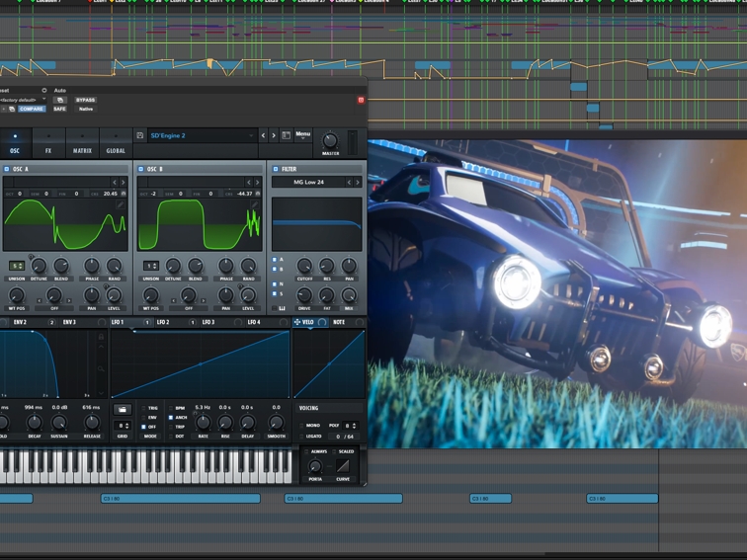
Task: Click the OSC A CRS value 20.45
Action: click(x=110, y=194)
